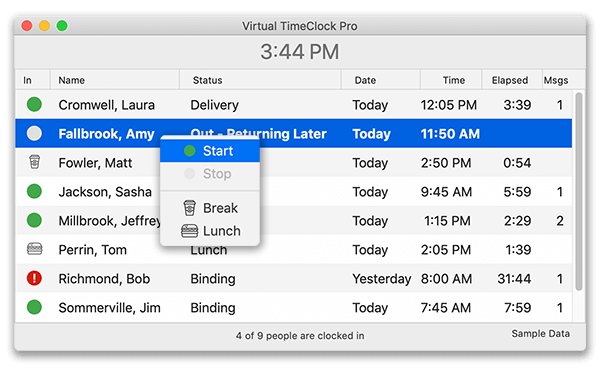Click the Binding status of Sommerville, Jim
Image resolution: width=602 pixels, height=369 pixels.
213,308
